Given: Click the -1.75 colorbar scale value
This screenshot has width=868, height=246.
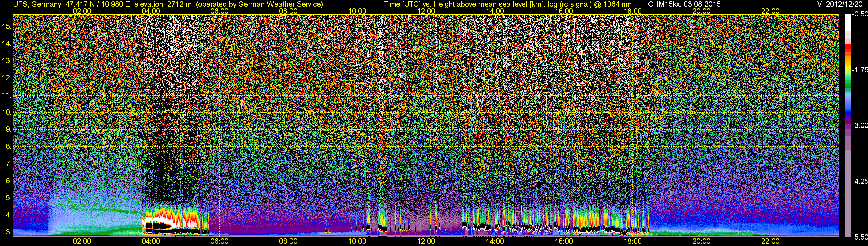Looking at the screenshot, I should point(860,70).
